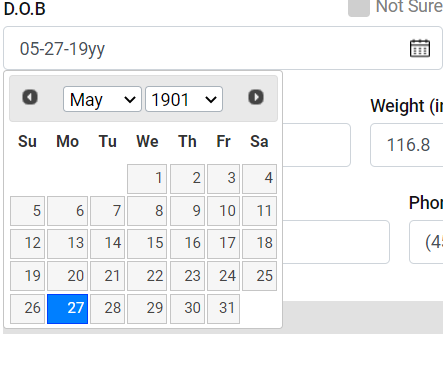Select day 4 in the calendar
Viewport: 443px width, 365px height.
259,179
